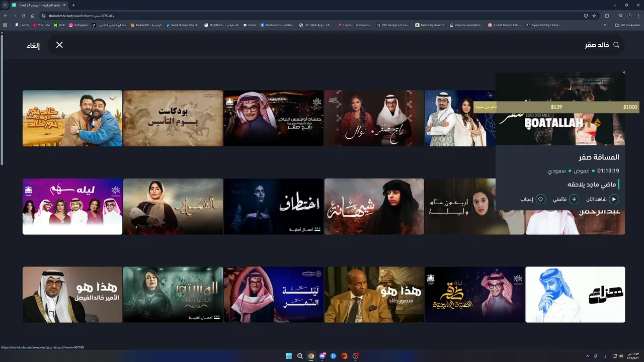Open the white-background هزاع thumbnail
Viewport: 644px width, 362px height.
[x=576, y=295]
